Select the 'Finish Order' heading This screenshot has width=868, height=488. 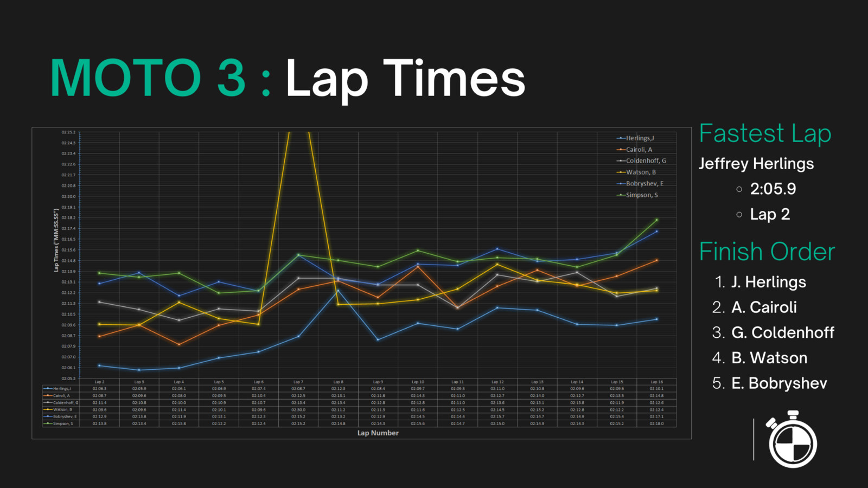[x=767, y=252]
